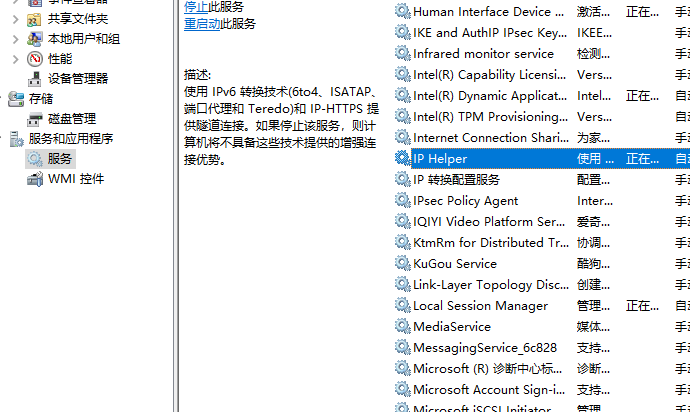Click the 服务 gear icon in tree
The width and height of the screenshot is (690, 412).
[35, 158]
